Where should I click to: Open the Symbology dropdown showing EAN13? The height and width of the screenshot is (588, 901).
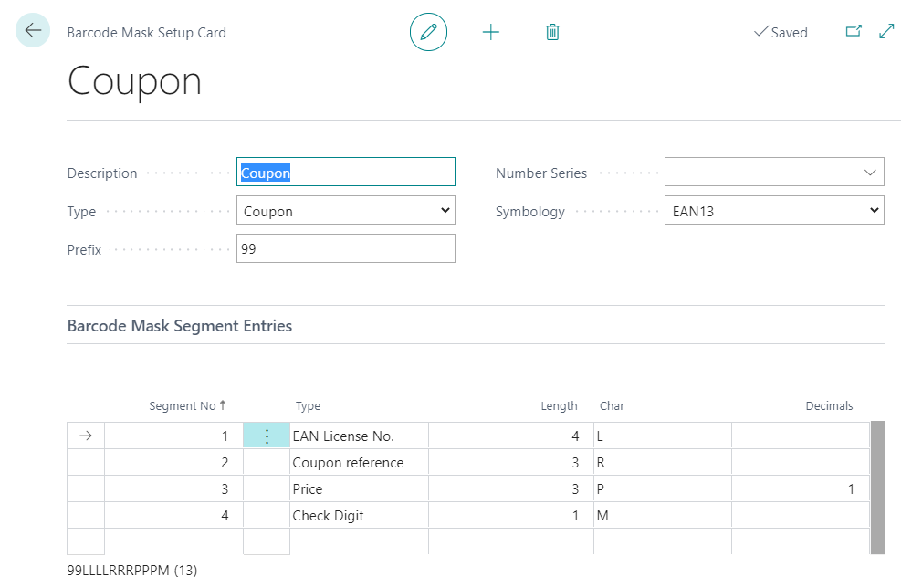(773, 211)
